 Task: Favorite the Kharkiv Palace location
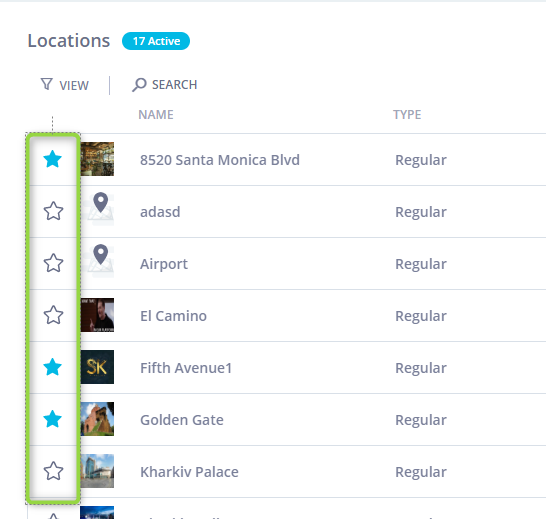point(53,471)
